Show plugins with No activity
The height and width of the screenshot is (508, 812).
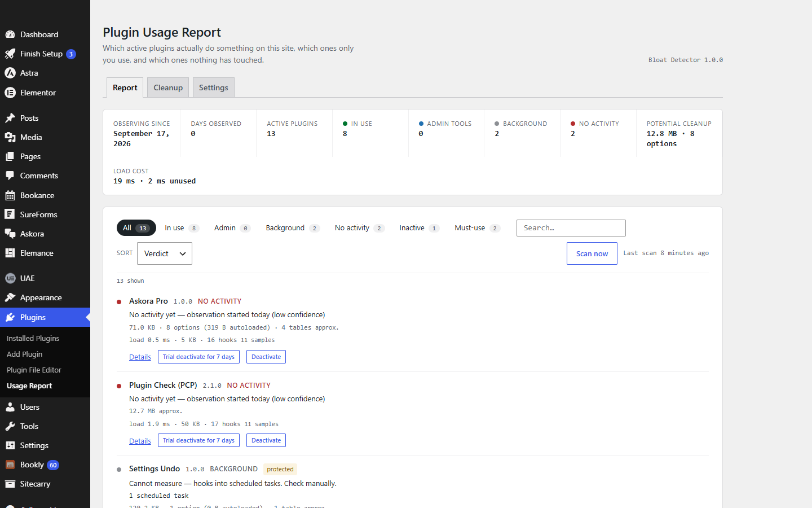[359, 228]
